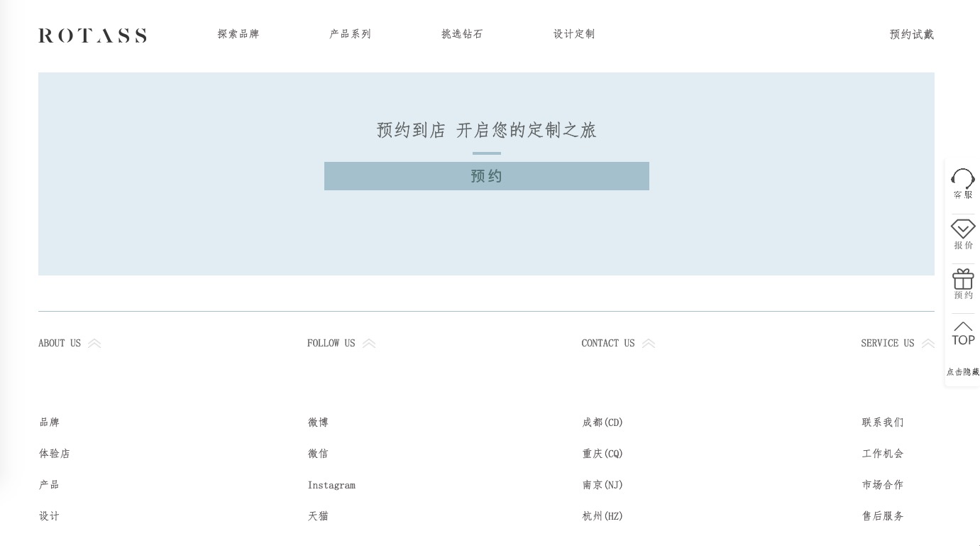Open the 联系我们 link
Image resolution: width=980 pixels, height=546 pixels.
pos(883,422)
